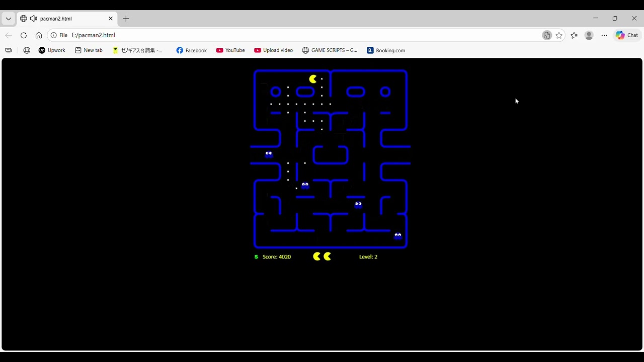The image size is (644, 362).
Task: Open the extensions icon in address bar
Action: coord(547,35)
